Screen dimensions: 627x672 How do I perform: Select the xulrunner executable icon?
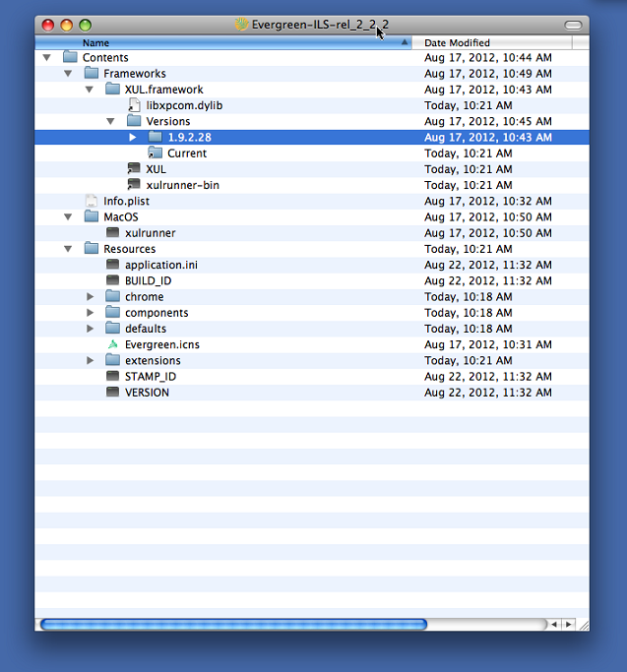point(112,233)
